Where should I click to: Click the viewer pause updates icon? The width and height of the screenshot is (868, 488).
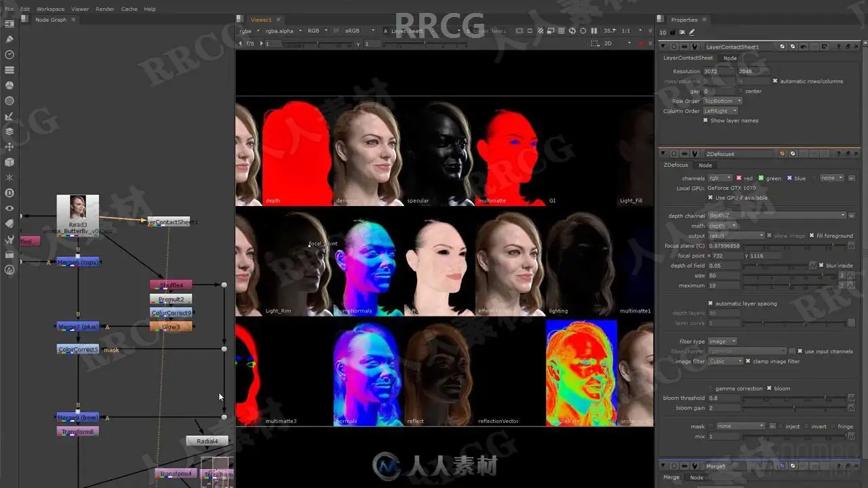click(595, 30)
